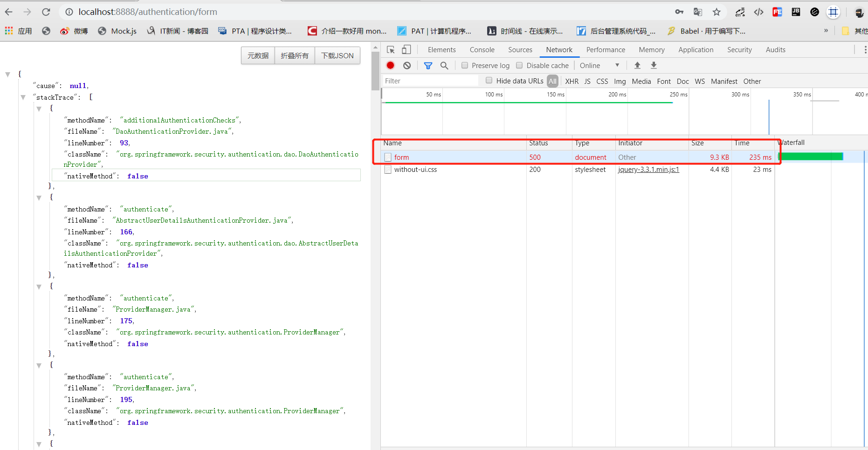This screenshot has width=868, height=450.
Task: Open the FE helper extension icon
Action: [777, 12]
